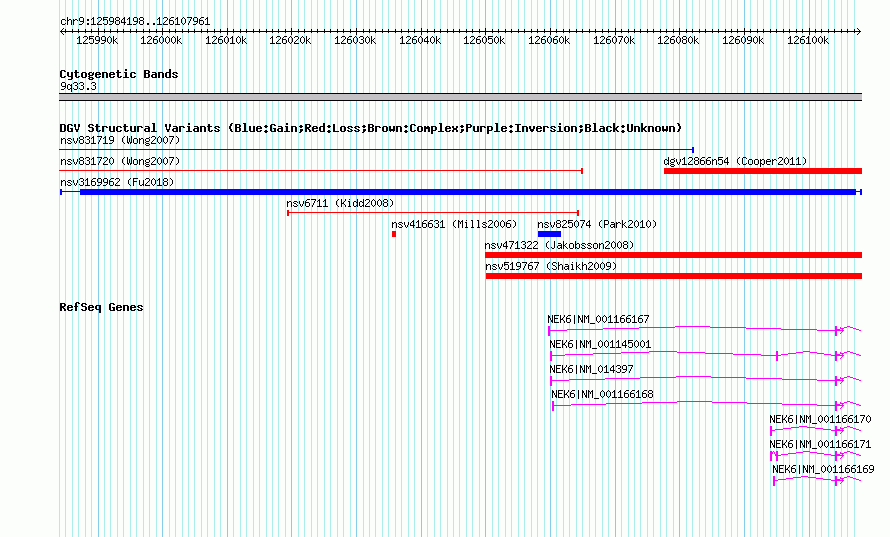Click the red nsv519767 loss bar
The height and width of the screenshot is (537, 890).
click(674, 276)
